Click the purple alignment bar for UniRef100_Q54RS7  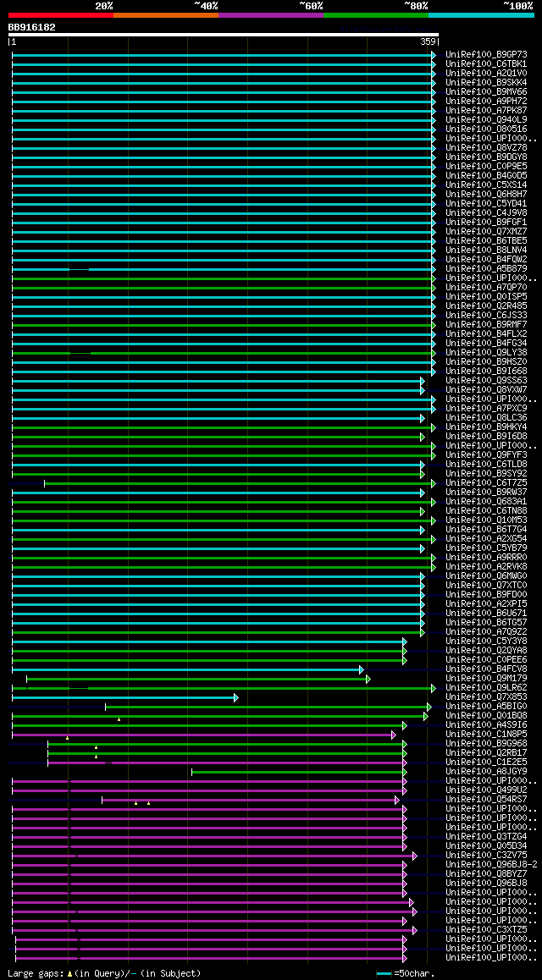(x=251, y=800)
